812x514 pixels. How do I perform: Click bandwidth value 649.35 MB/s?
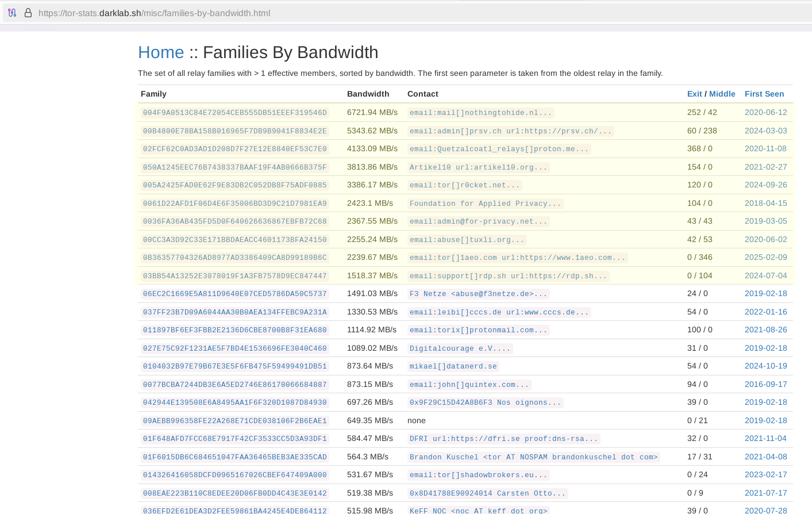point(370,421)
